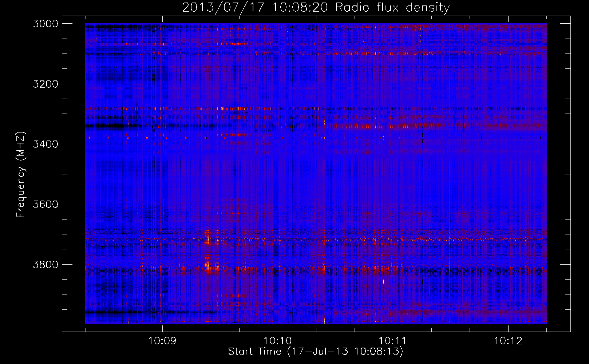The height and width of the screenshot is (364, 589).
Task: Click the 10:11 time tick label
Action: coord(393,341)
